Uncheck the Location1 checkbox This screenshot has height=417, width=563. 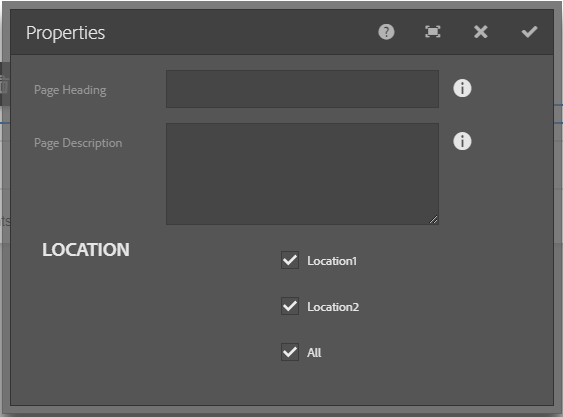(290, 260)
